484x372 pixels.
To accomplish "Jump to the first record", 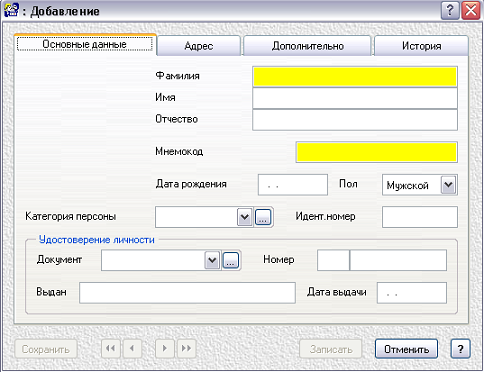I will coord(111,349).
